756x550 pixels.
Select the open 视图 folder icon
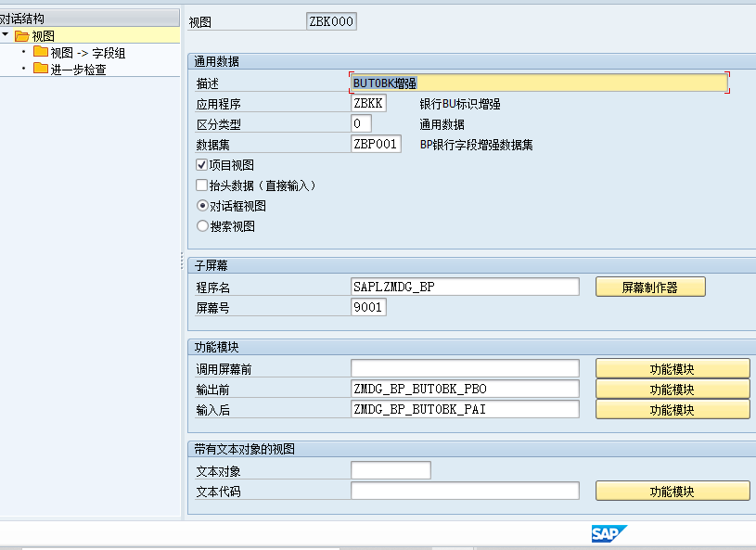[x=21, y=35]
